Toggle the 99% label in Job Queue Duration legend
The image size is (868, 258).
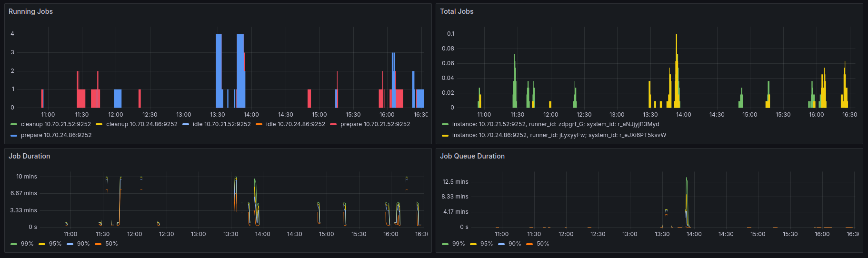coord(459,244)
